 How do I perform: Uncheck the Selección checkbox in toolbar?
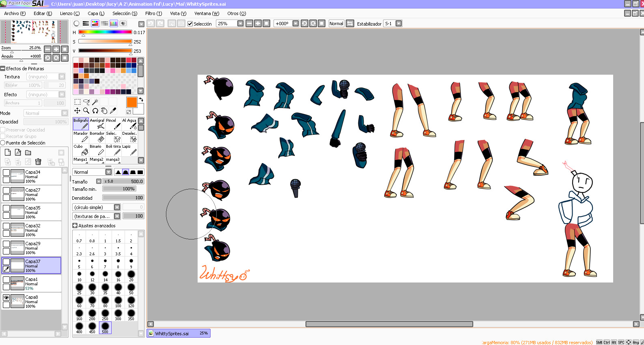190,24
